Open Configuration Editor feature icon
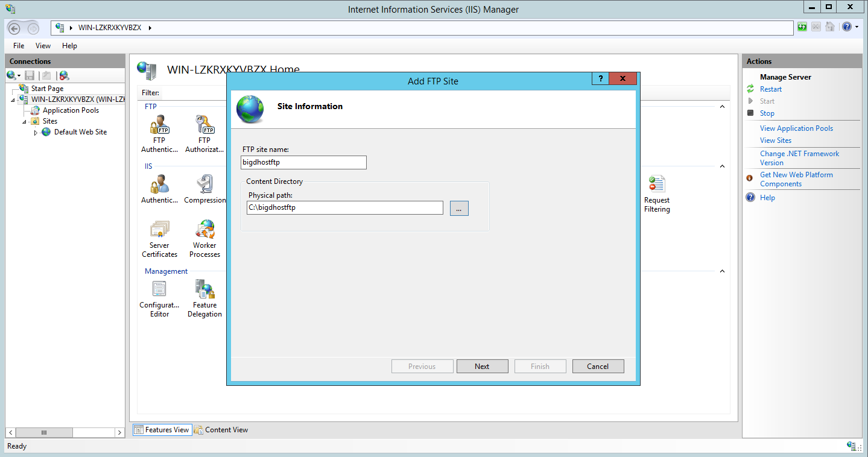868x457 pixels. pos(160,289)
